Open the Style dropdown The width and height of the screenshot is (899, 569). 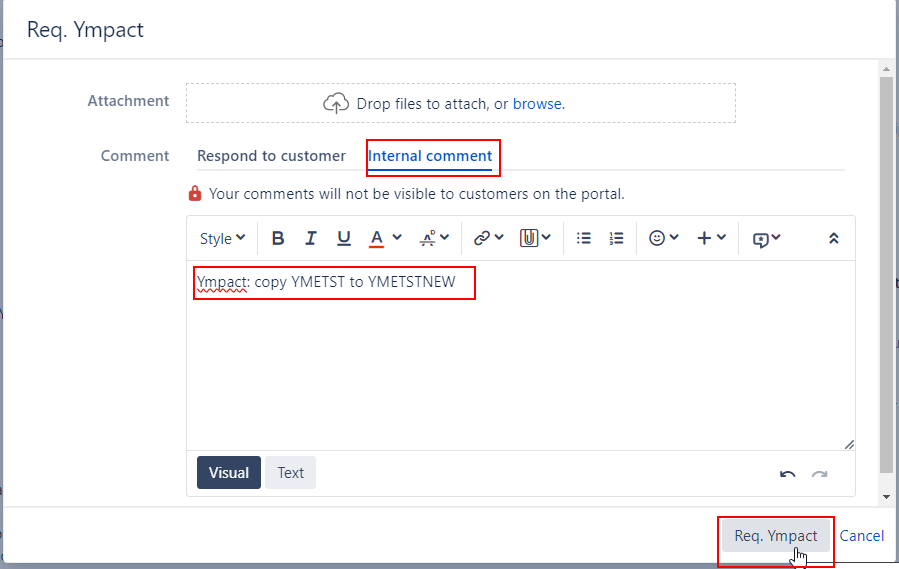pyautogui.click(x=222, y=238)
